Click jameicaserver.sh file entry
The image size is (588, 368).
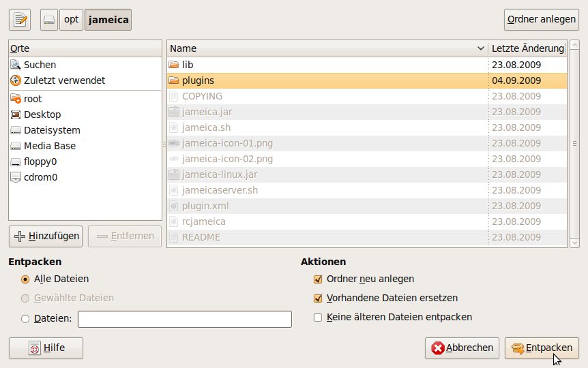coord(367,191)
